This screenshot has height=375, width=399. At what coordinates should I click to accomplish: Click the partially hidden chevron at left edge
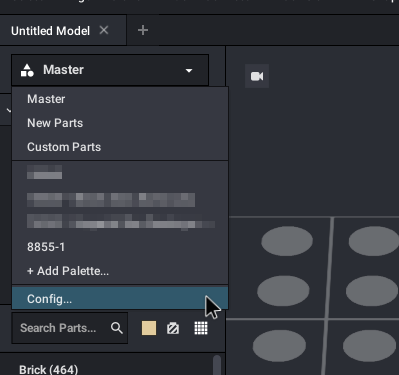pos(8,110)
